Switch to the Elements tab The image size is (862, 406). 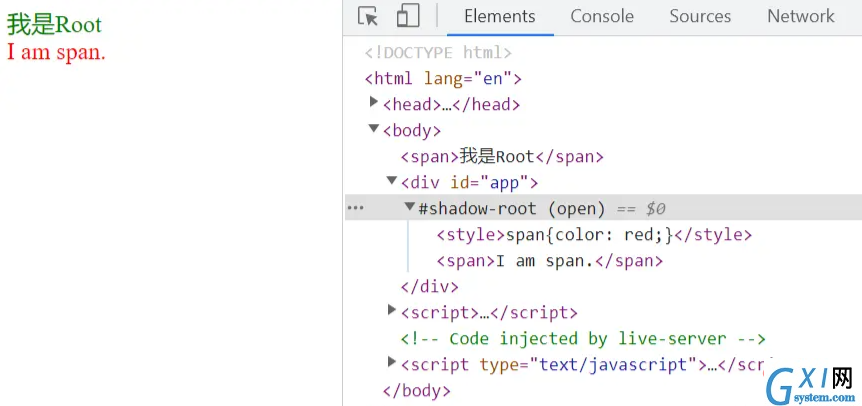point(500,16)
